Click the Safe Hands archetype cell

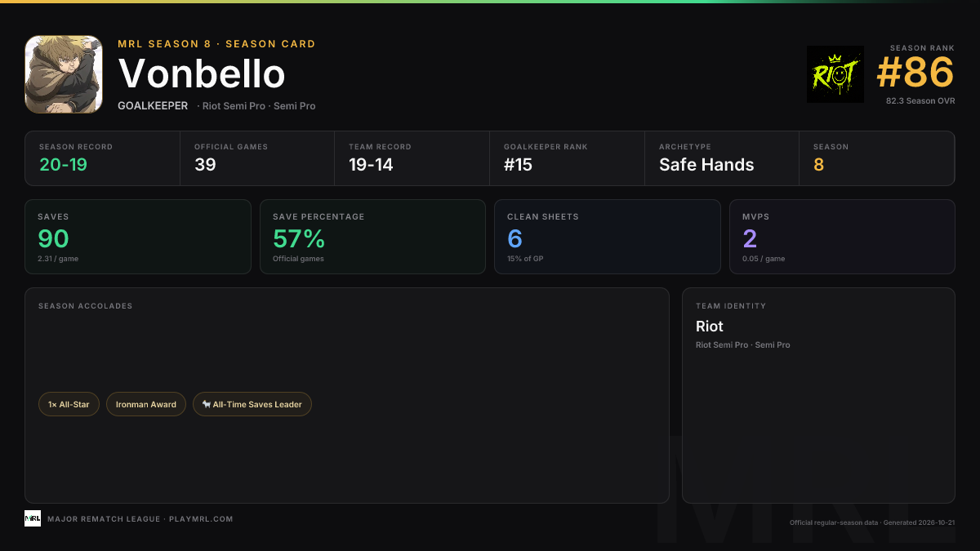[x=722, y=158]
